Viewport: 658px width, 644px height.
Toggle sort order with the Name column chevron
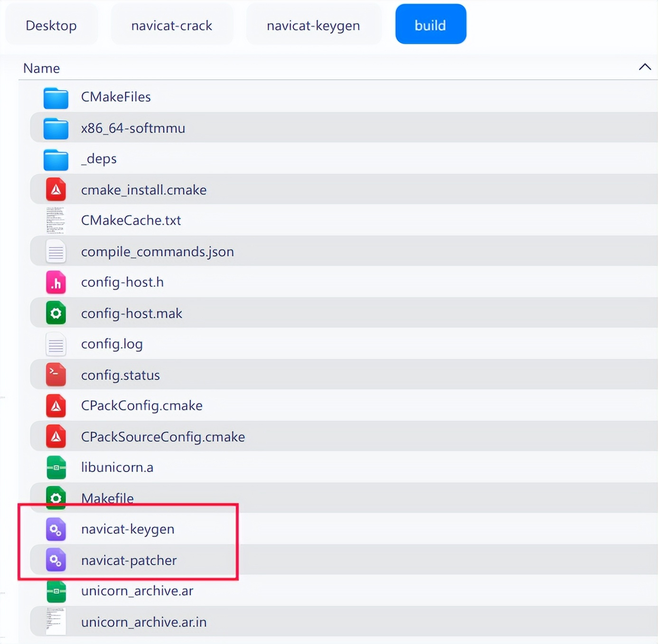(x=645, y=67)
